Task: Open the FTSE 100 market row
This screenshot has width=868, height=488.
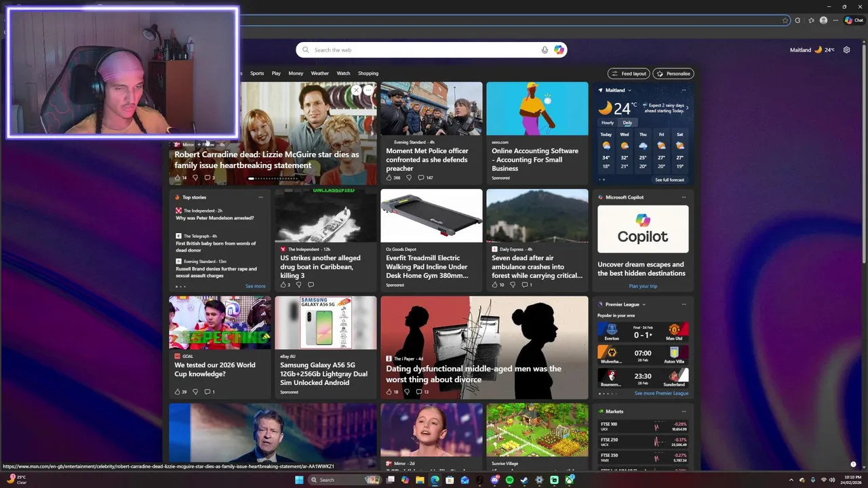Action: [643, 426]
